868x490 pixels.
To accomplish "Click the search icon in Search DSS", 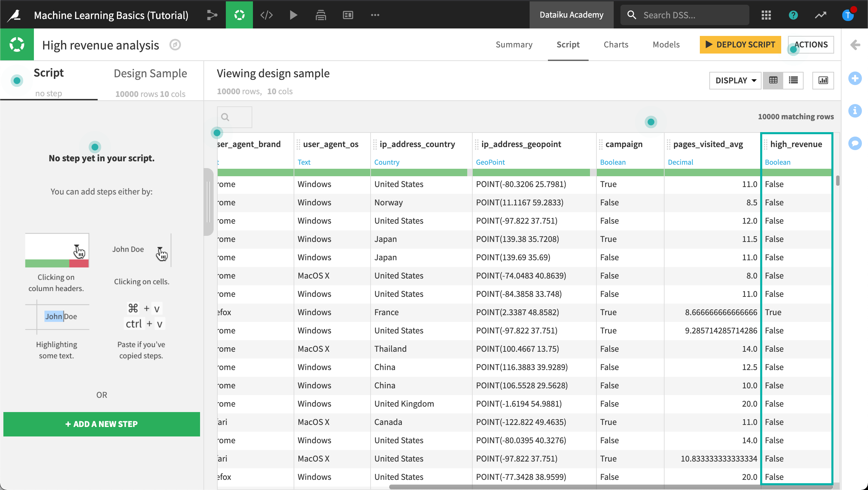I will point(631,15).
